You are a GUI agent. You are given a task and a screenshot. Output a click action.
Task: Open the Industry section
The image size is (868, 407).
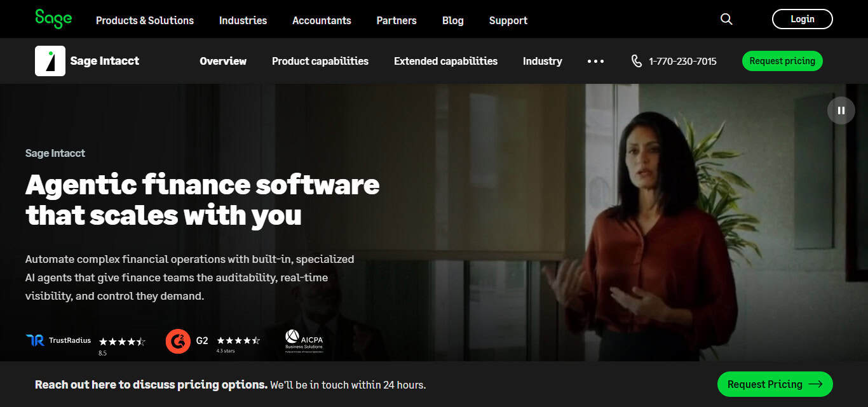(x=542, y=61)
